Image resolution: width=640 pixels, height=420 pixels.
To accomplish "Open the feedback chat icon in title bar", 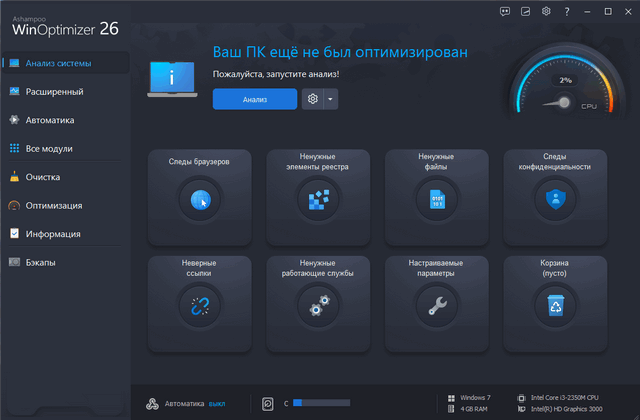I will click(504, 11).
